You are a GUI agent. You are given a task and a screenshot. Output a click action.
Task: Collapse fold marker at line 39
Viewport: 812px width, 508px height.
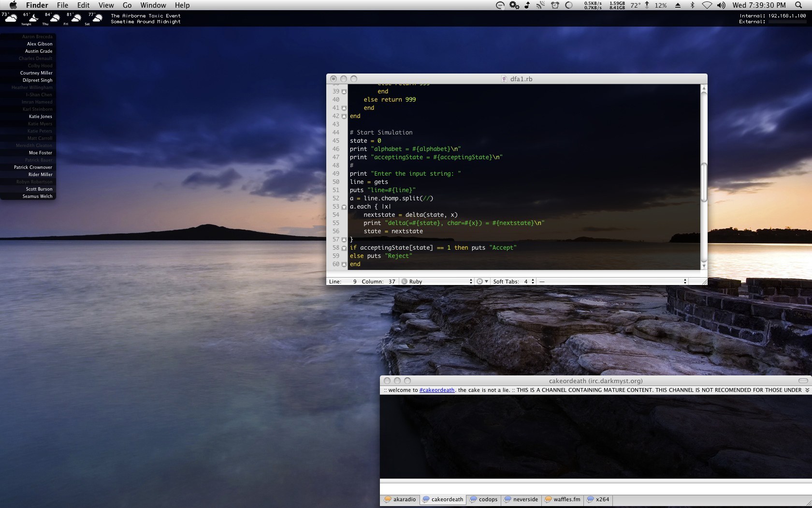tap(344, 91)
